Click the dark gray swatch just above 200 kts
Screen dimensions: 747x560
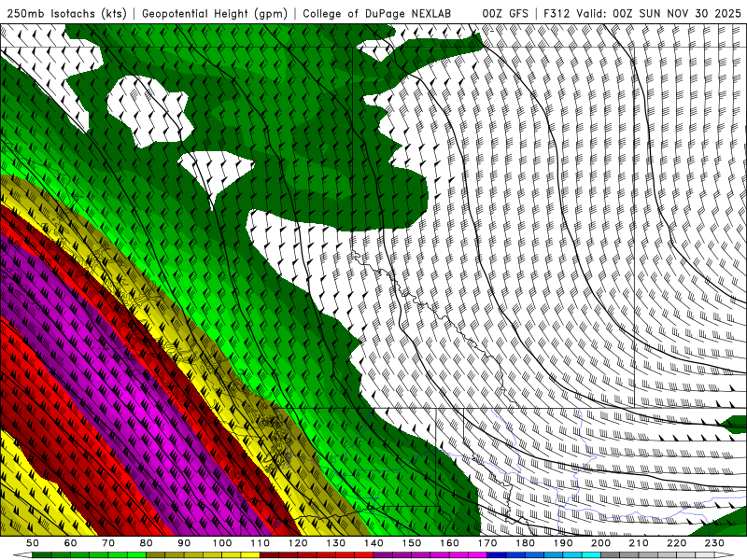[611, 554]
